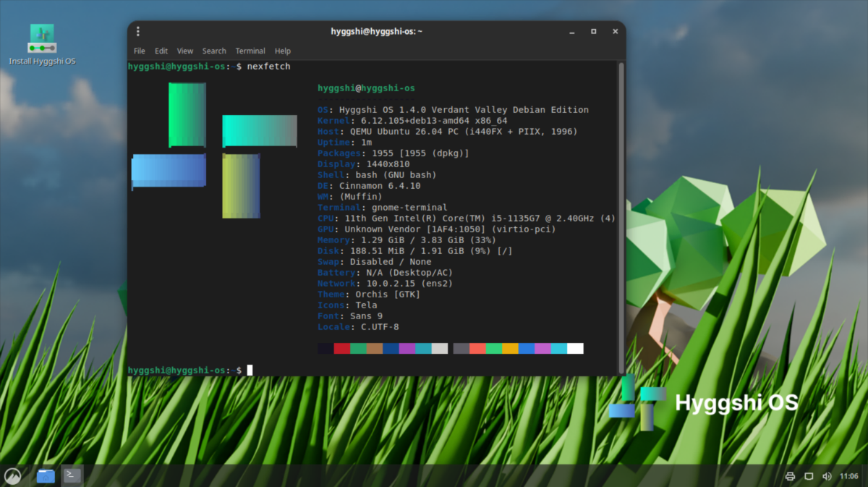Maximize the terminal window
Viewport: 868px width, 487px height.
pyautogui.click(x=593, y=32)
